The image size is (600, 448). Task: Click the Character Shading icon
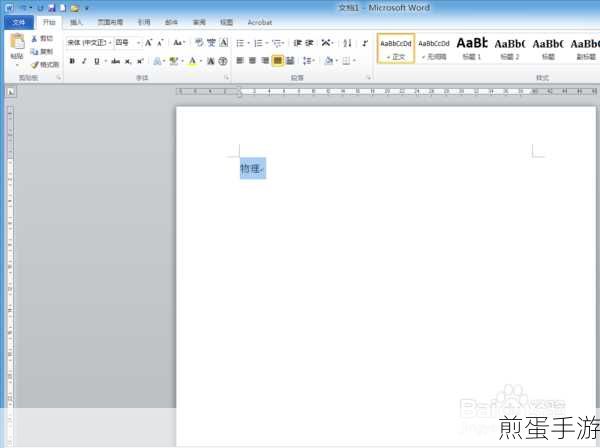(x=211, y=61)
